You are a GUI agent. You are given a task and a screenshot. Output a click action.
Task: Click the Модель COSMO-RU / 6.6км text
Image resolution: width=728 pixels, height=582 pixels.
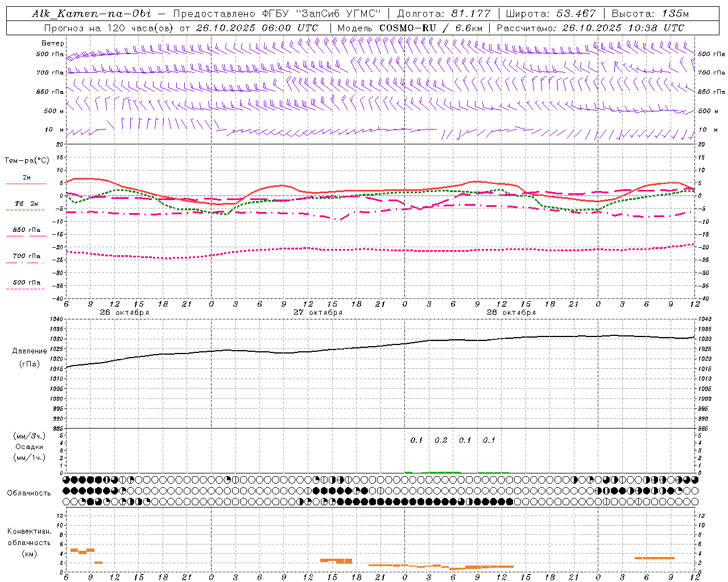coord(409,28)
